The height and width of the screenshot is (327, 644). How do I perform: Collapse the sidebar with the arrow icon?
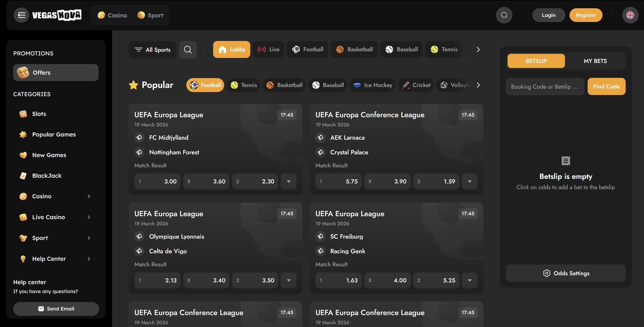click(x=21, y=15)
